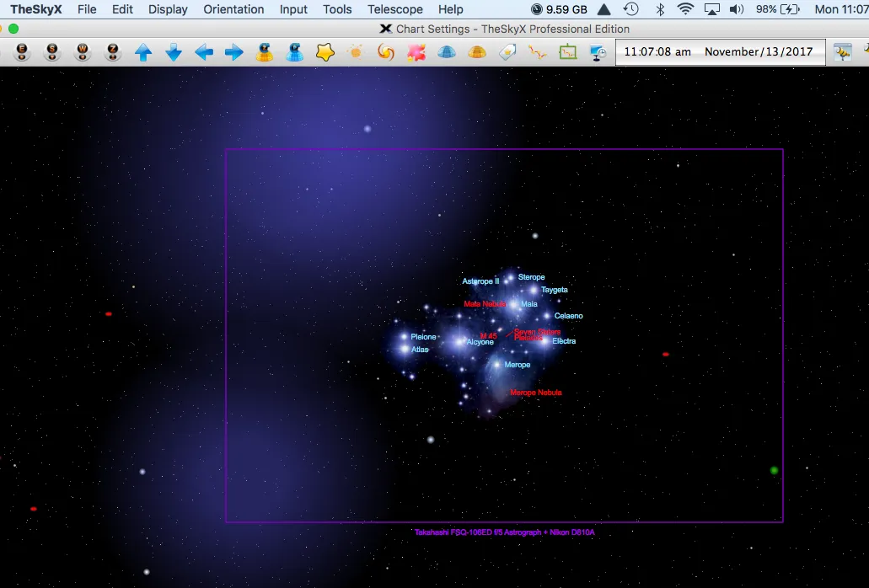Viewport: 869px width, 588px height.
Task: Toggle the orange spiral galaxy icon
Action: click(x=386, y=52)
